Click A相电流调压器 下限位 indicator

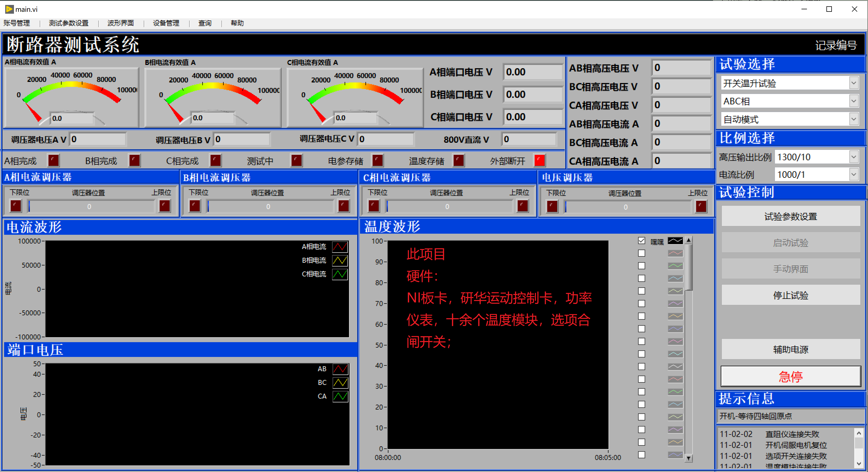pos(16,206)
